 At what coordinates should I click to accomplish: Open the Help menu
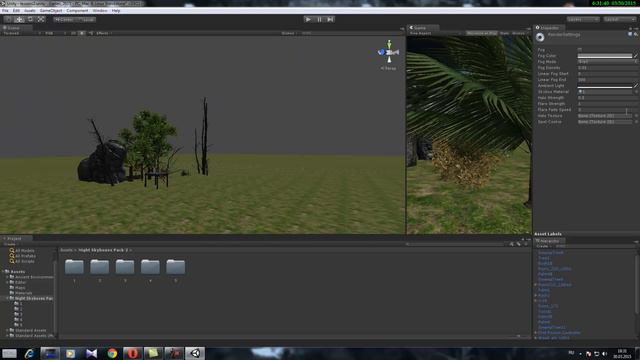coord(116,11)
